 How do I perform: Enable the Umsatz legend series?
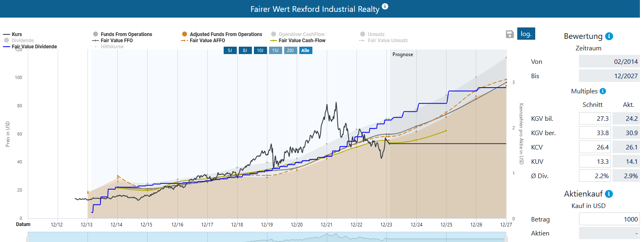tap(372, 34)
